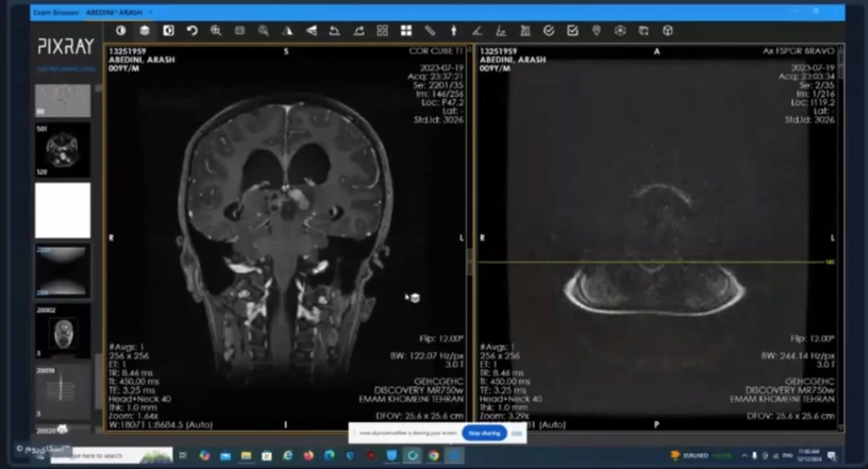The image size is (868, 469).
Task: Choose the ruler measurement tool
Action: (430, 31)
